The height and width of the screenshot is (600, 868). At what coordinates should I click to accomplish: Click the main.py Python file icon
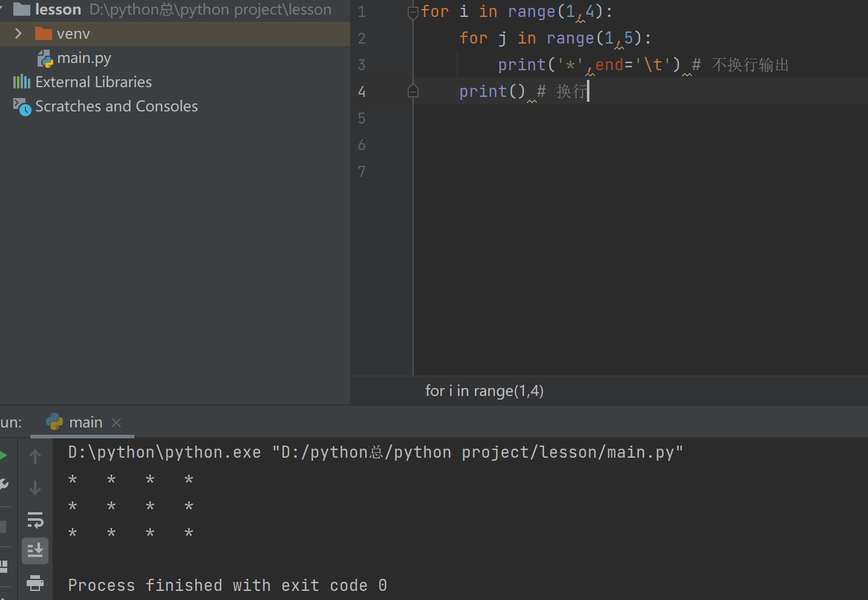(x=45, y=59)
